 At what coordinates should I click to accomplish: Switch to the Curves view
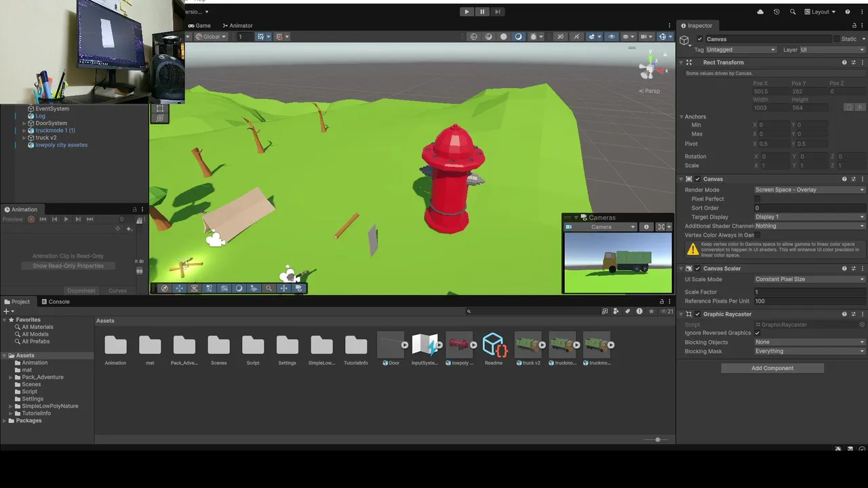(117, 291)
